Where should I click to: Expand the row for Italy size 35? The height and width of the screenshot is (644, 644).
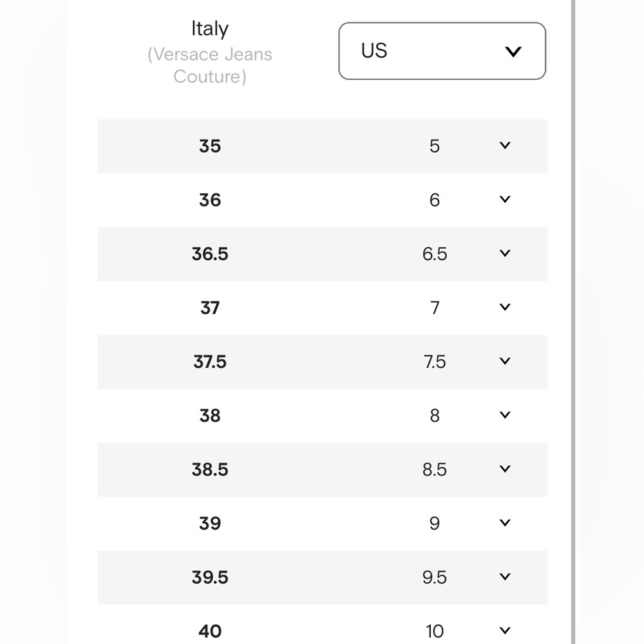click(505, 146)
